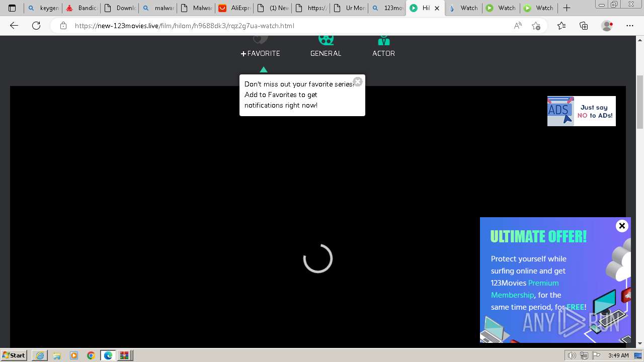Switch to the 'Ur Mon' tab
The height and width of the screenshot is (362, 644).
(349, 8)
